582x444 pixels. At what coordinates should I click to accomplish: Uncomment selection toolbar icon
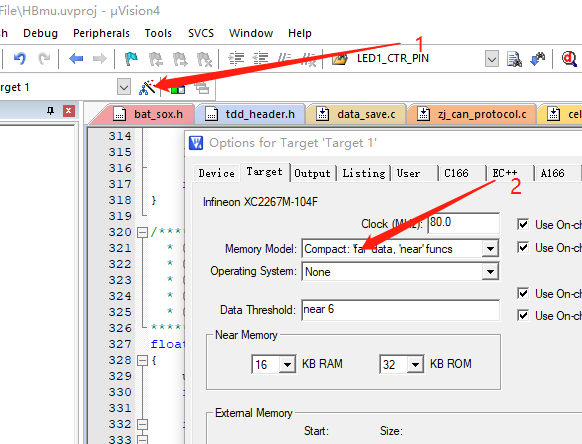click(x=309, y=59)
